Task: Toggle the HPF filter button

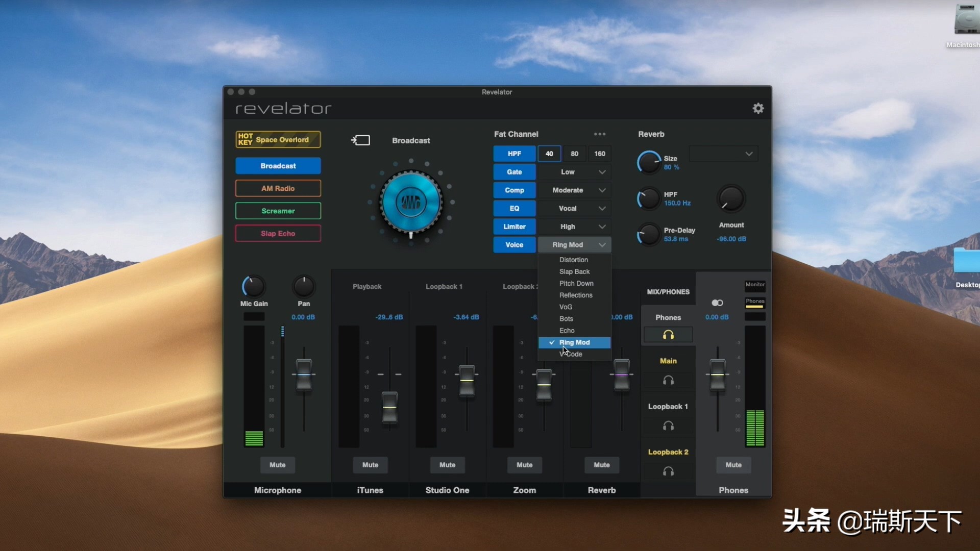Action: point(514,154)
